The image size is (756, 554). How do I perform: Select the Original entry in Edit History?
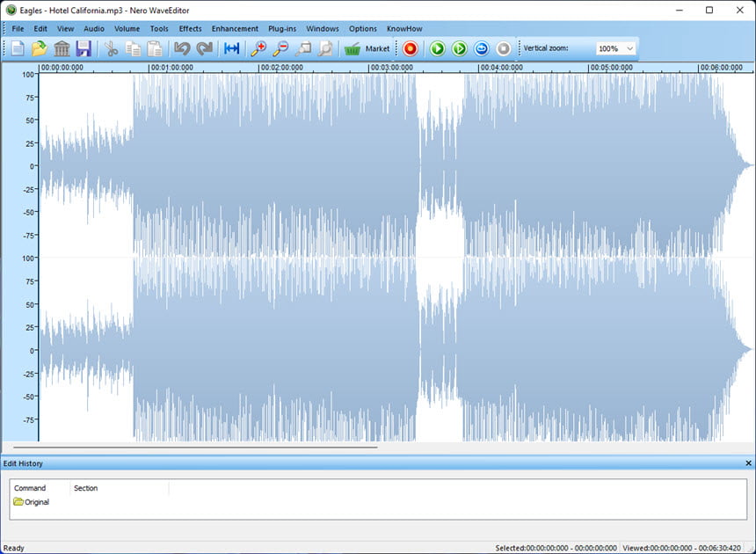click(x=32, y=502)
